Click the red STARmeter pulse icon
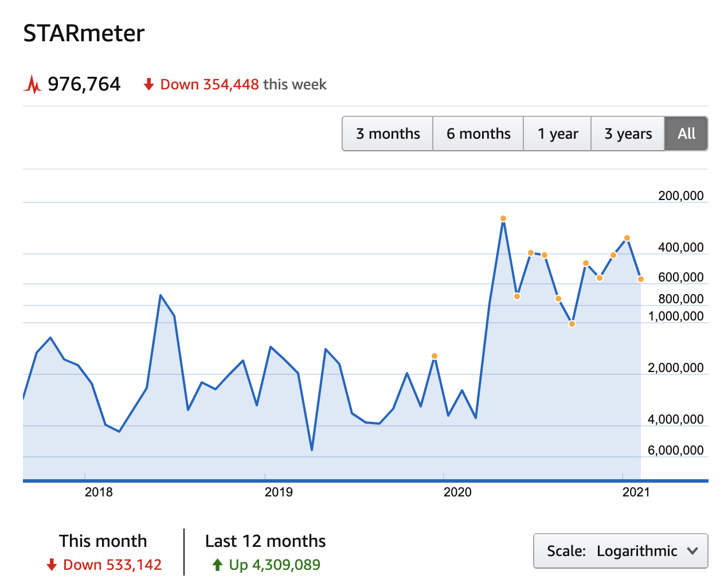Viewport: 728px width, 587px height. click(x=32, y=85)
